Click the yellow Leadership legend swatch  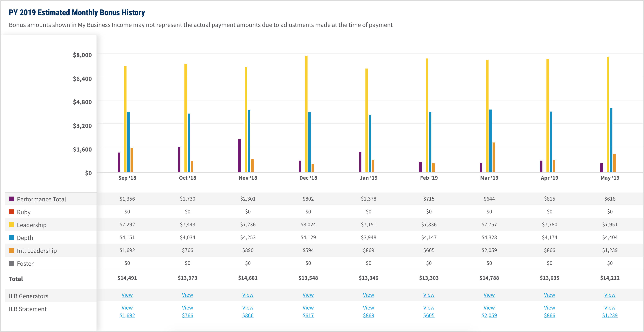click(11, 224)
